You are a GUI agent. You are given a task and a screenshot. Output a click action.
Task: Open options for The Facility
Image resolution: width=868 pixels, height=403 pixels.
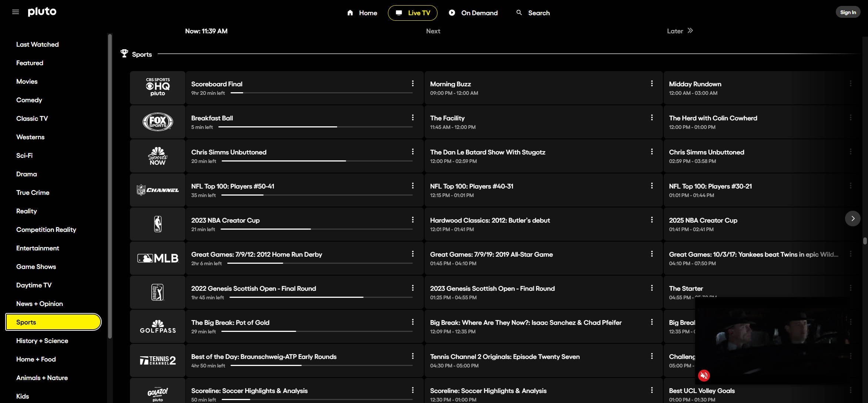pos(652,118)
